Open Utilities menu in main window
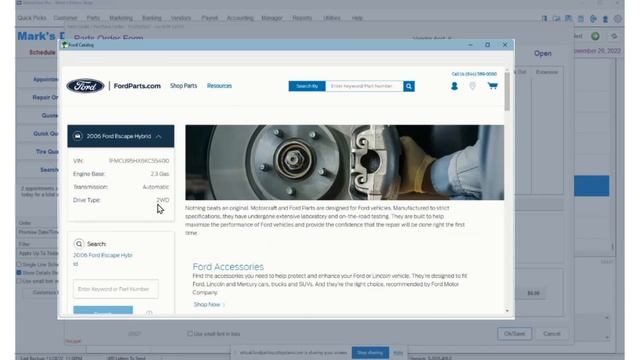Screen dimensions: 640x360 click(x=331, y=18)
